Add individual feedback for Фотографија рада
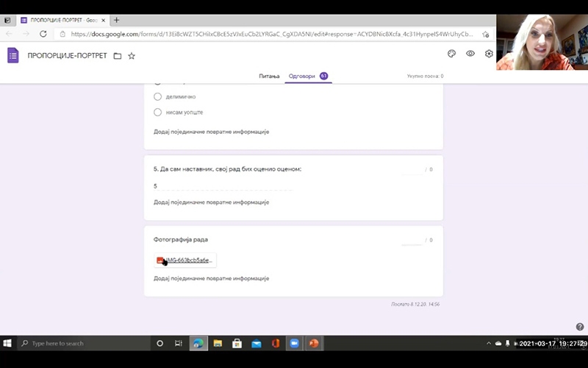The height and width of the screenshot is (368, 588). coord(211,279)
